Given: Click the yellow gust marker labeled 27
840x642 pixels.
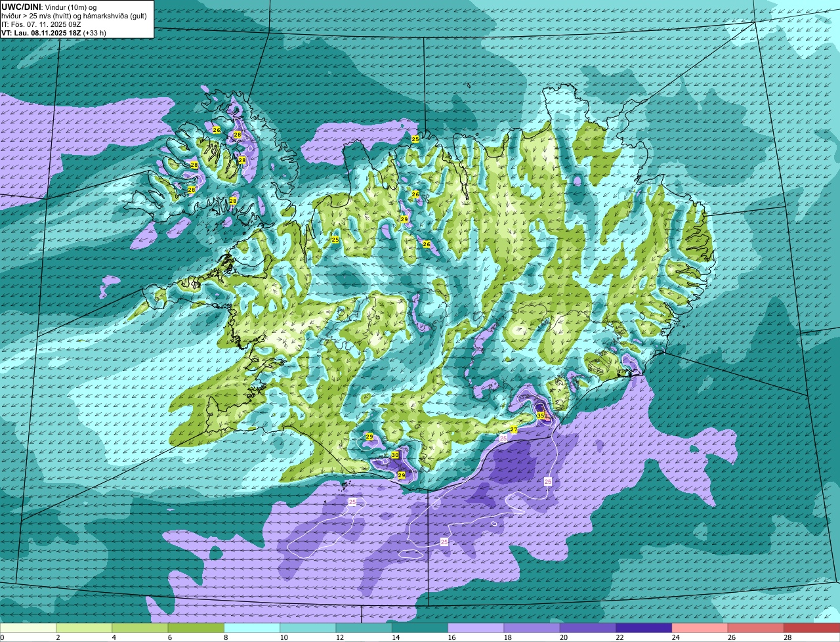Looking at the screenshot, I should tap(514, 430).
